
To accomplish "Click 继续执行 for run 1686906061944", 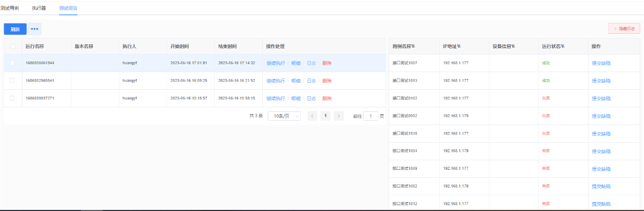I will point(276,63).
